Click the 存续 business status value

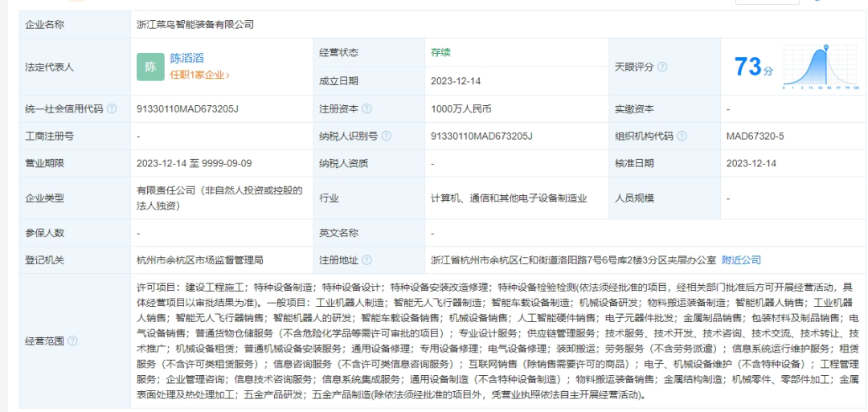pos(440,52)
